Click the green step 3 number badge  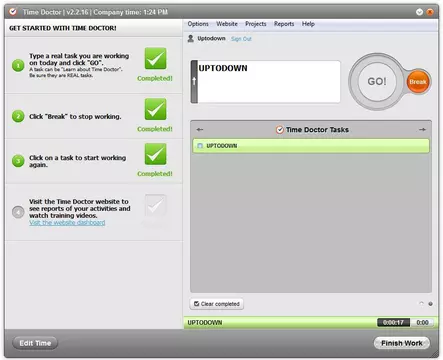[x=18, y=161]
